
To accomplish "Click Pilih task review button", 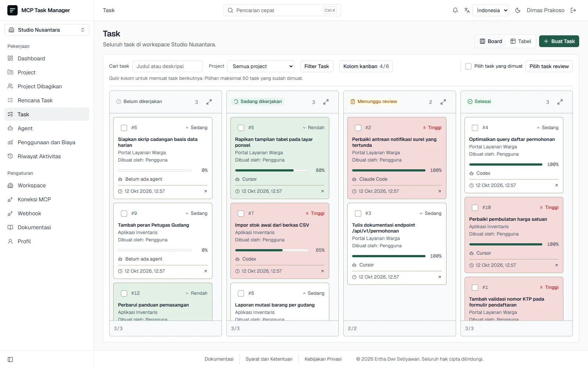I will pos(549,66).
